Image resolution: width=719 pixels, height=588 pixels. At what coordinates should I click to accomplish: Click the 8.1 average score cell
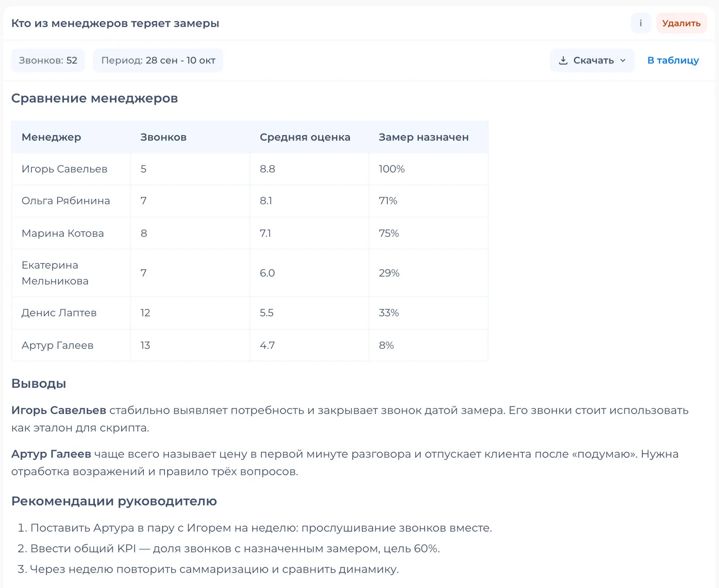coord(309,201)
